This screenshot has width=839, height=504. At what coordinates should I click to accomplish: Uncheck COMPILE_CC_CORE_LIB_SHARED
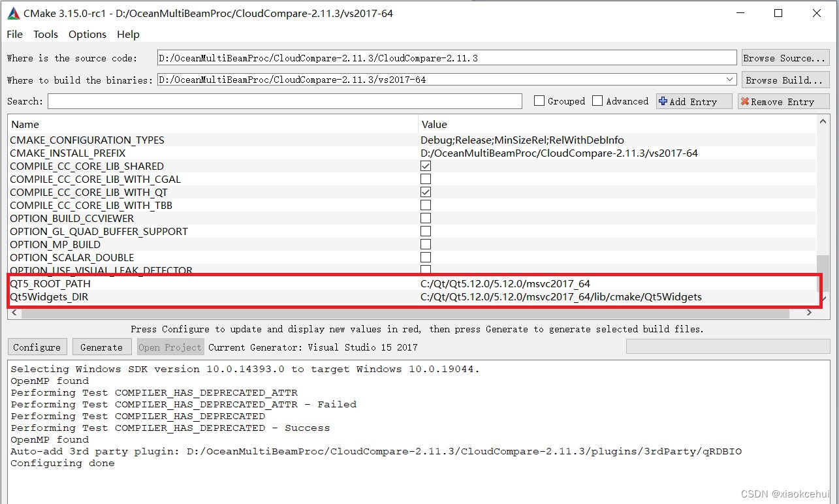point(425,166)
